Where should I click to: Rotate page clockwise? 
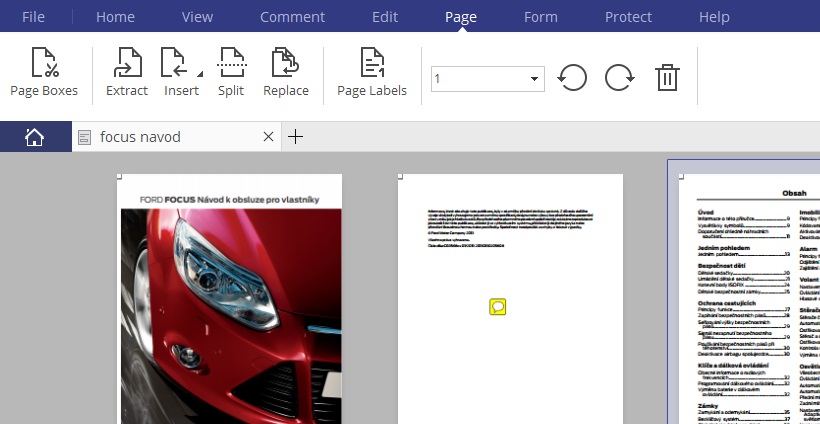point(619,77)
